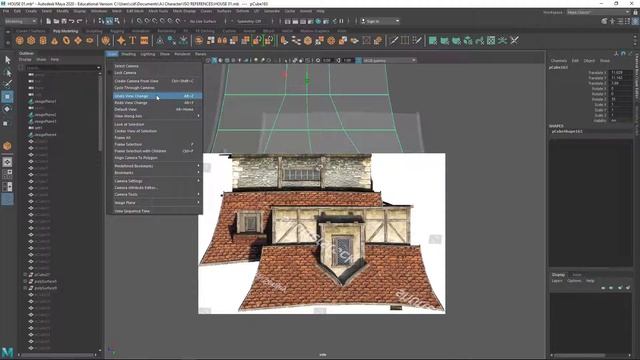The image size is (640, 360).
Task: Open Layers menu in layer editor
Action: (557, 281)
